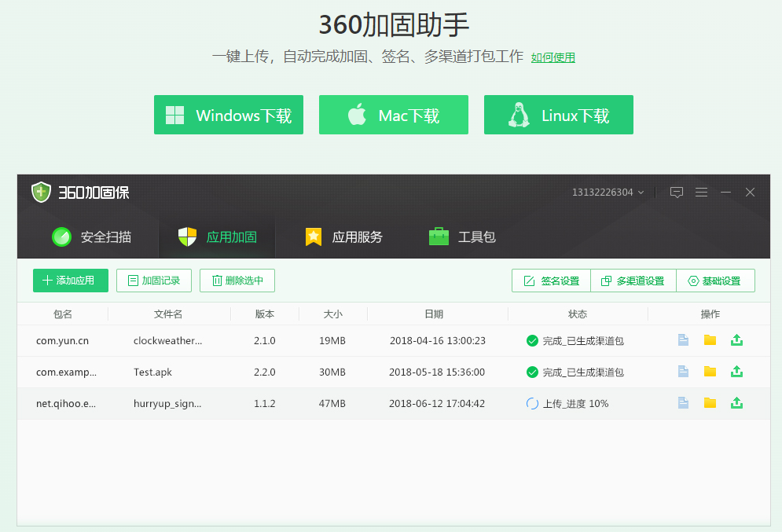This screenshot has height=532, width=782.
Task: Select the Test.apk file name
Action: click(x=152, y=372)
